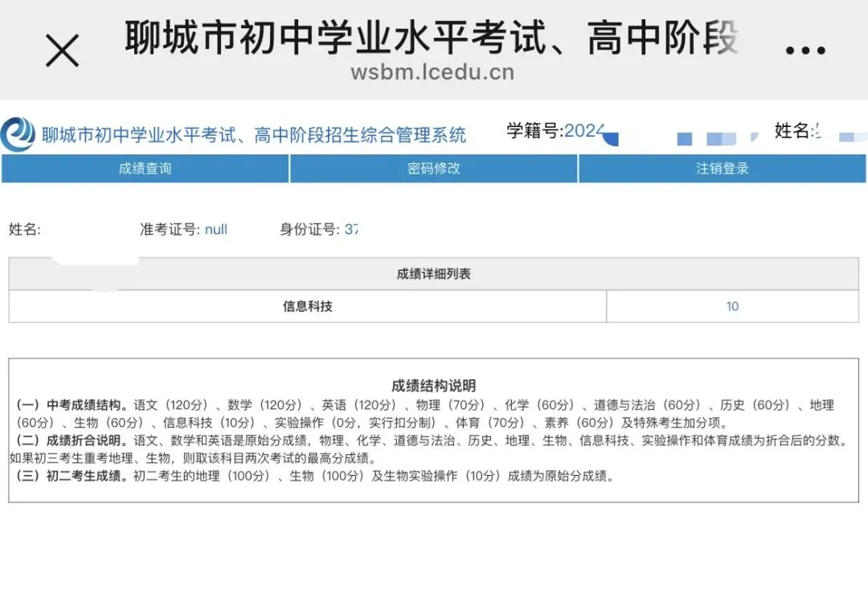This screenshot has width=868, height=602.
Task: Click the blue swirl site logo
Action: (17, 134)
